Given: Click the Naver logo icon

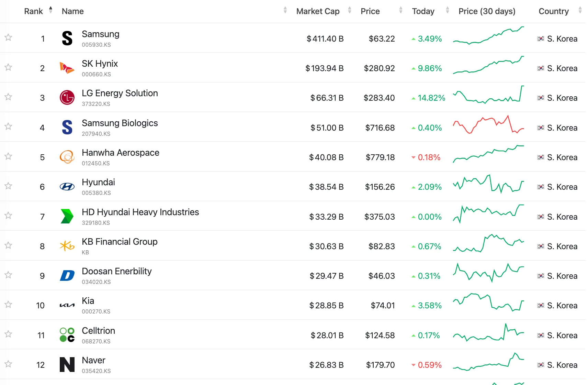Looking at the screenshot, I should click(x=67, y=365).
